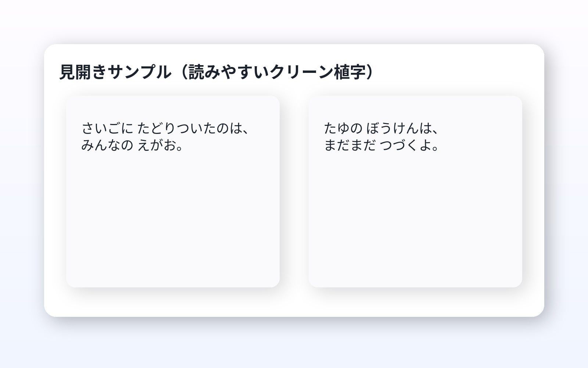Click the word えがお。 on the left page

[x=161, y=145]
